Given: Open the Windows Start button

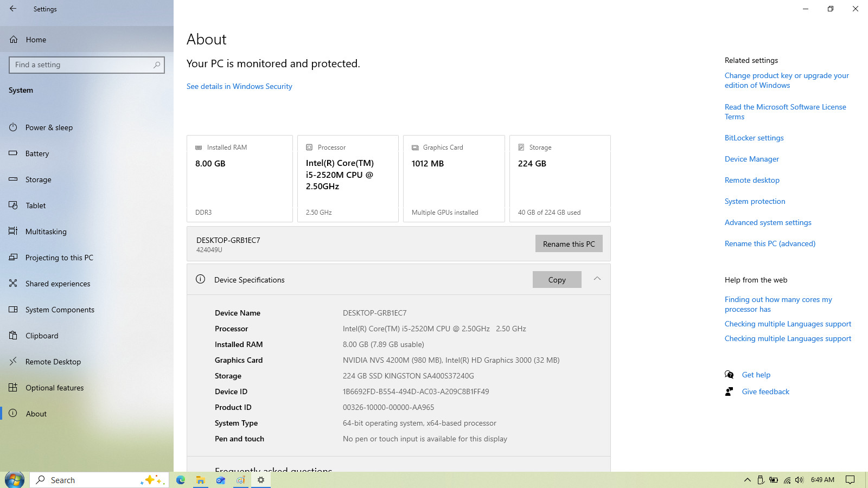Looking at the screenshot, I should pyautogui.click(x=15, y=480).
